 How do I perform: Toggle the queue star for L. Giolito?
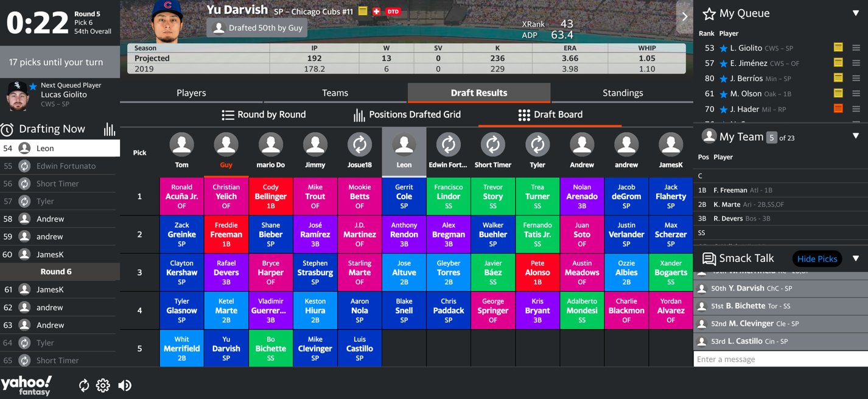coord(723,48)
